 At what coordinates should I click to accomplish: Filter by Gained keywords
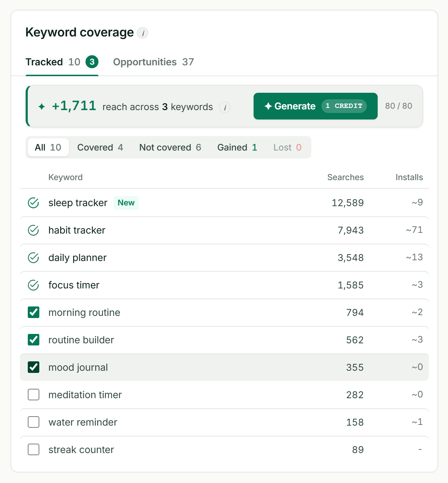(x=237, y=147)
